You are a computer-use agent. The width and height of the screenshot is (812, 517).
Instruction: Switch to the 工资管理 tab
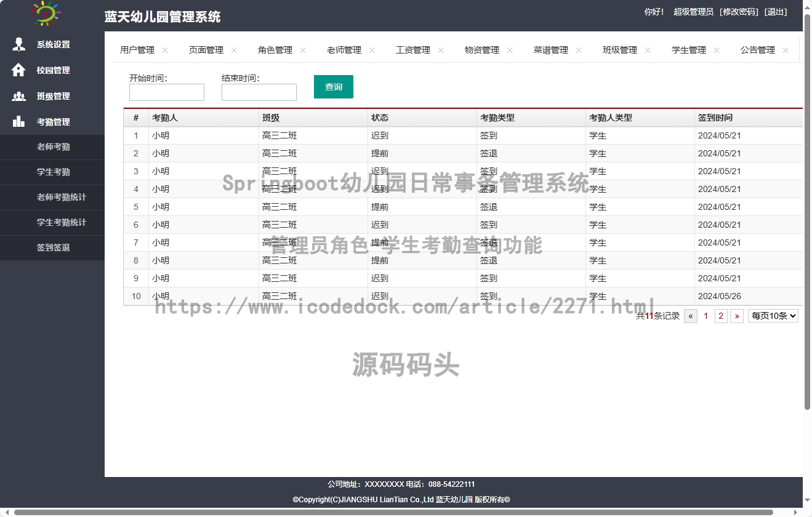(413, 50)
